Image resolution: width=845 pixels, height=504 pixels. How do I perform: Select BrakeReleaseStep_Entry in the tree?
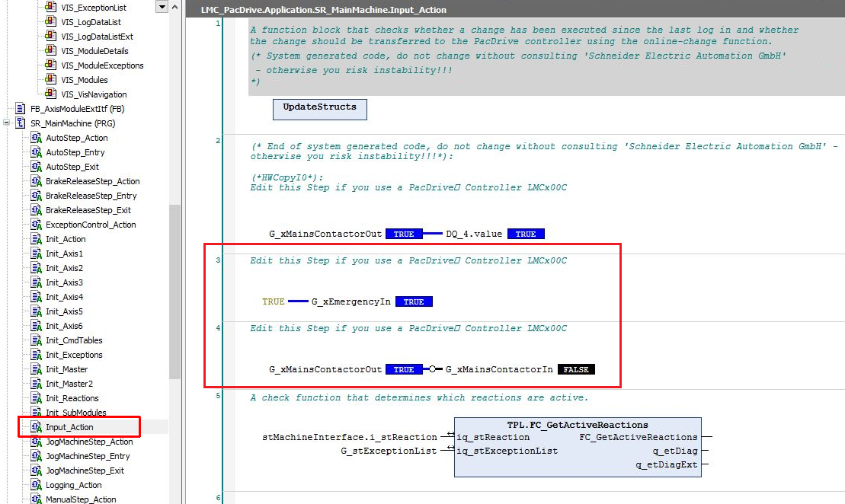click(91, 196)
